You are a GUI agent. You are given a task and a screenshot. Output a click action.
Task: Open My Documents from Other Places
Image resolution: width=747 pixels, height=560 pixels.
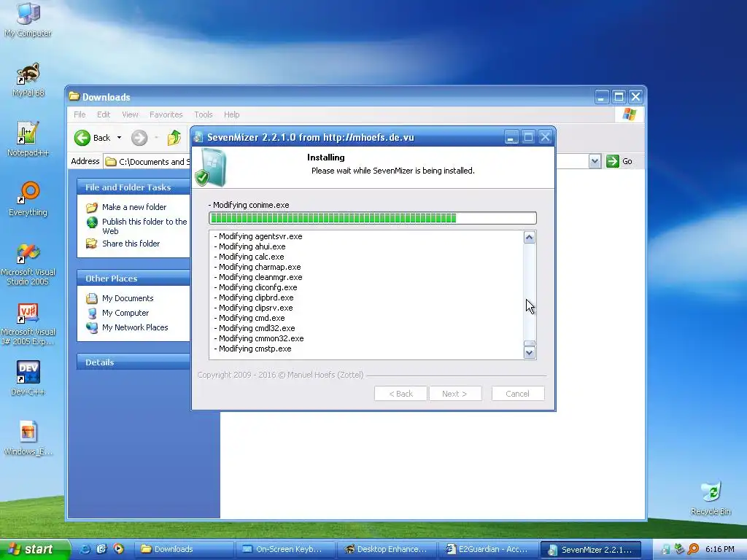click(x=127, y=298)
